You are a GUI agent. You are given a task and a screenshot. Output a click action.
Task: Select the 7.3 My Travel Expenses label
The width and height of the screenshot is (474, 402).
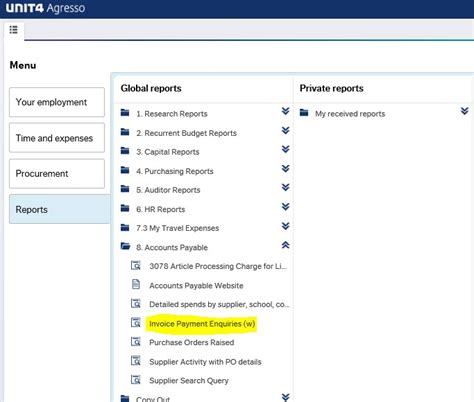(x=178, y=228)
